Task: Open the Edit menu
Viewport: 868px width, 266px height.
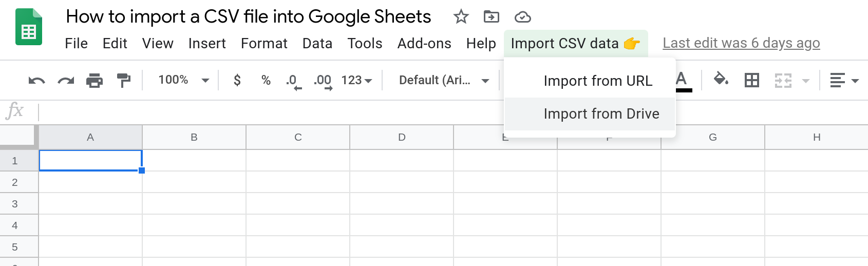Action: [x=115, y=44]
